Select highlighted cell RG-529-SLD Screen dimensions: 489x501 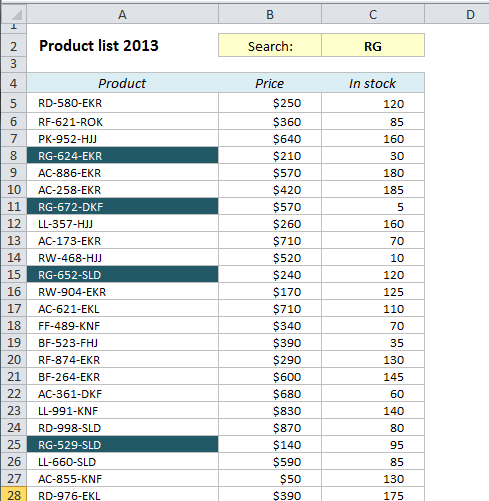[x=122, y=444]
